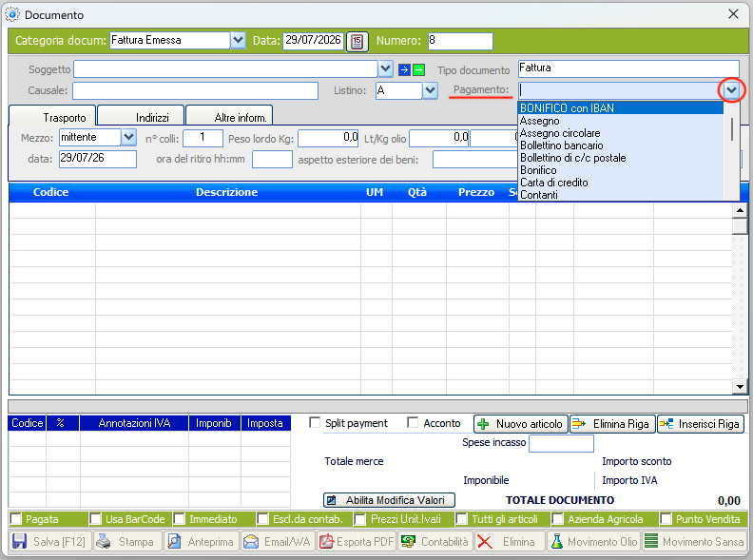
Task: Check the Escl.da contab. checkbox
Action: [x=262, y=519]
